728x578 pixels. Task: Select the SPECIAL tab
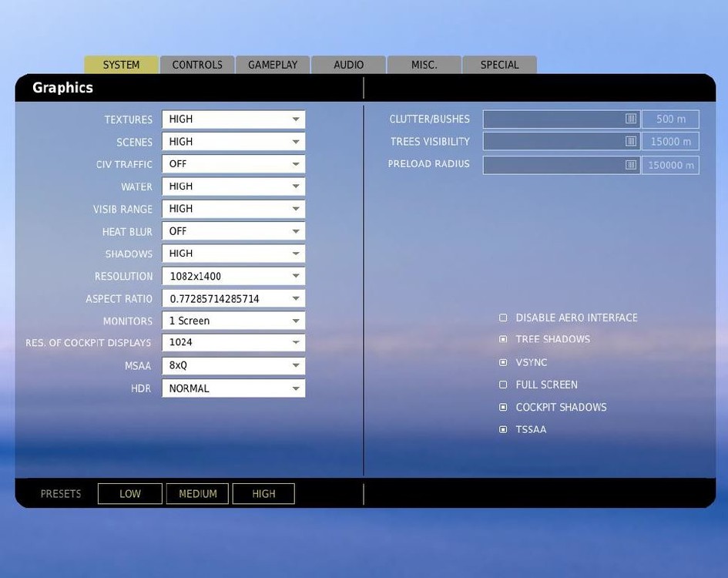(x=499, y=65)
